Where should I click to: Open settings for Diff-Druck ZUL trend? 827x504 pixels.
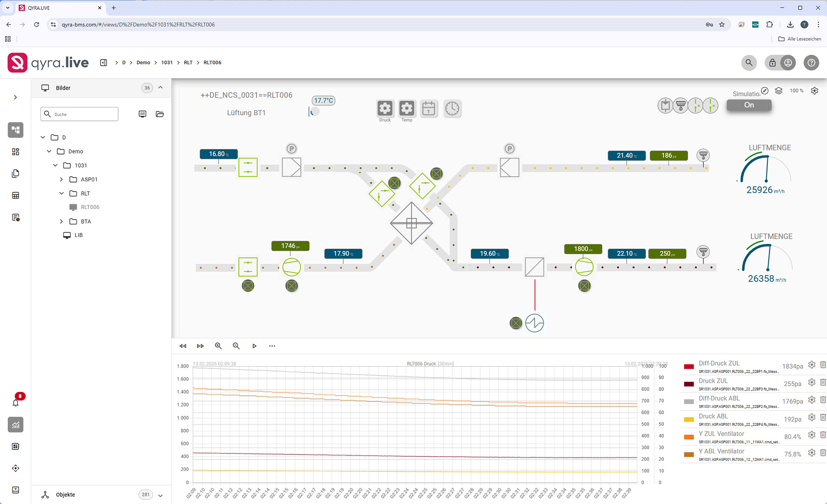pos(812,365)
